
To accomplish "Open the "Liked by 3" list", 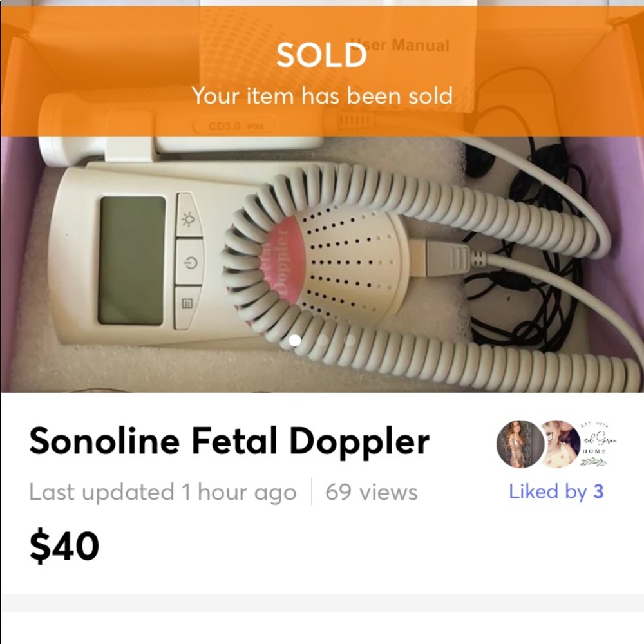I will (556, 492).
